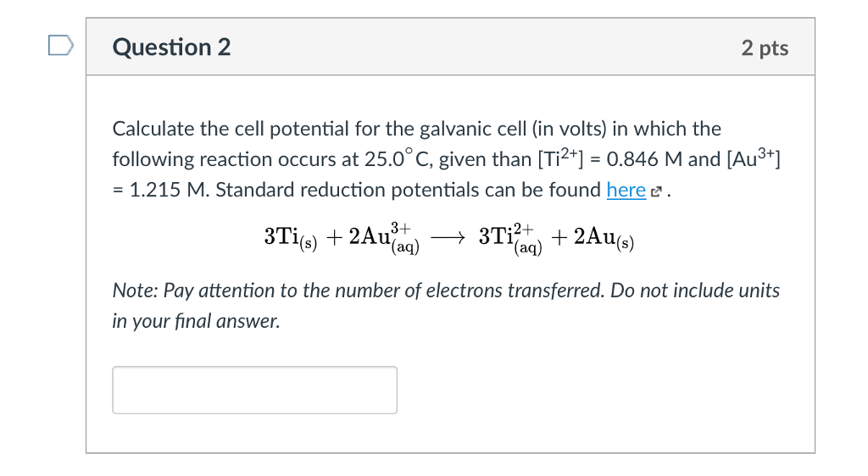Screen dimensions: 868x476
Task: Click the 3Ti(s) reactant term
Action: point(290,238)
